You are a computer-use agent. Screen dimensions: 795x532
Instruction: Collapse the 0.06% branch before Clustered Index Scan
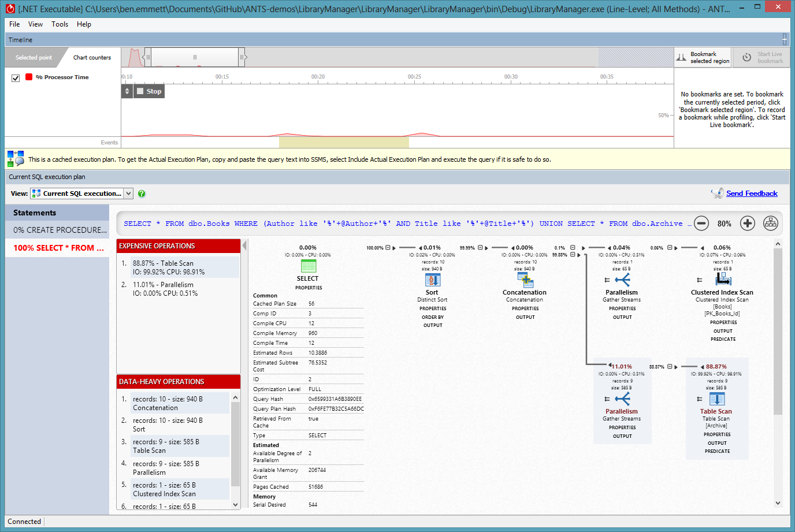(x=670, y=248)
